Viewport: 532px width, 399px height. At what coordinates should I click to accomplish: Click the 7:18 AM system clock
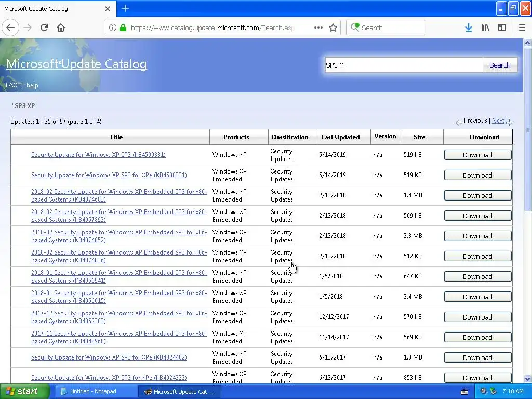[513, 391]
